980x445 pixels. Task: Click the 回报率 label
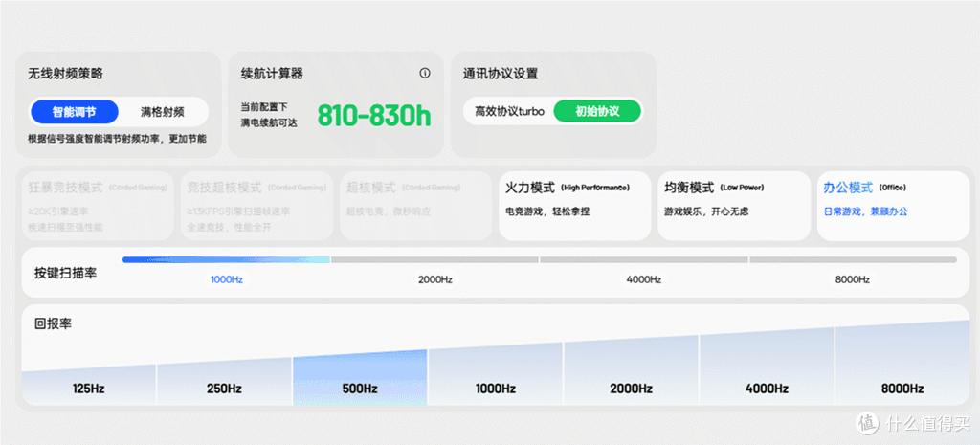point(54,323)
